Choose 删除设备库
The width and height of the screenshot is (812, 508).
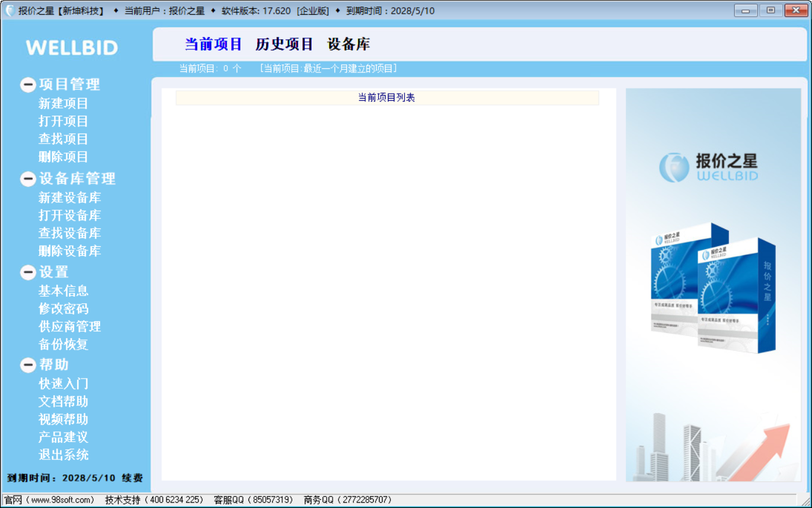coord(70,251)
